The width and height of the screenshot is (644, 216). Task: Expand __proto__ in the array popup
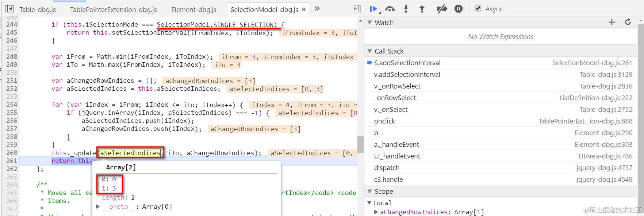pos(98,207)
